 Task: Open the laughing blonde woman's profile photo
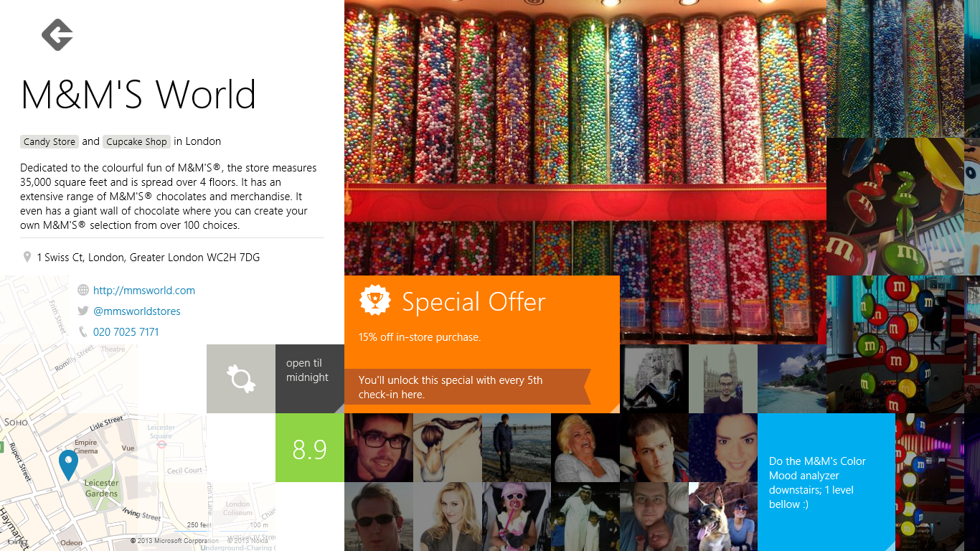[585, 448]
